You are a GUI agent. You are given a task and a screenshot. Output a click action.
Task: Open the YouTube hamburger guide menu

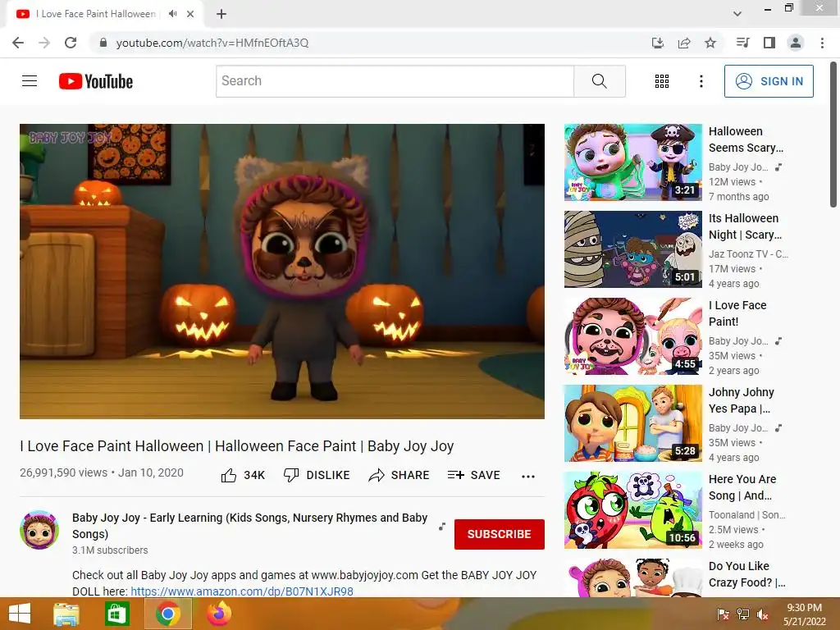coord(30,81)
